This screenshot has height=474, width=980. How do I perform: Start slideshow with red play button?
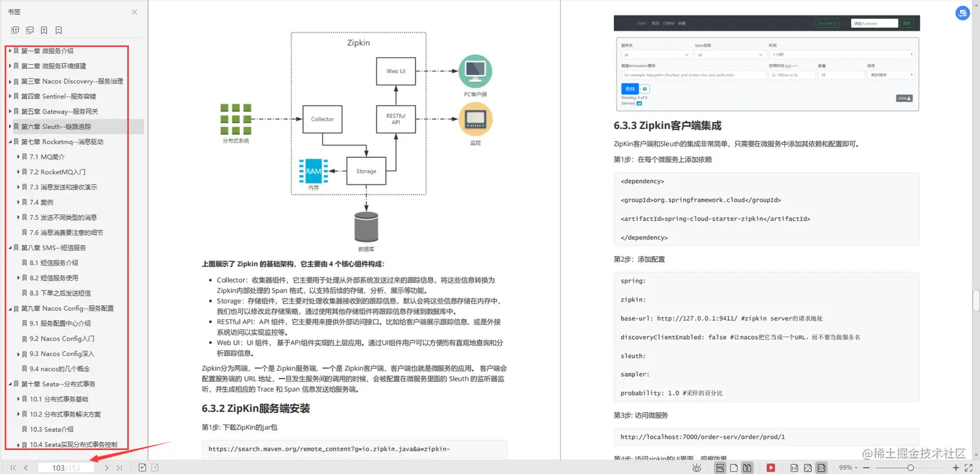771,468
